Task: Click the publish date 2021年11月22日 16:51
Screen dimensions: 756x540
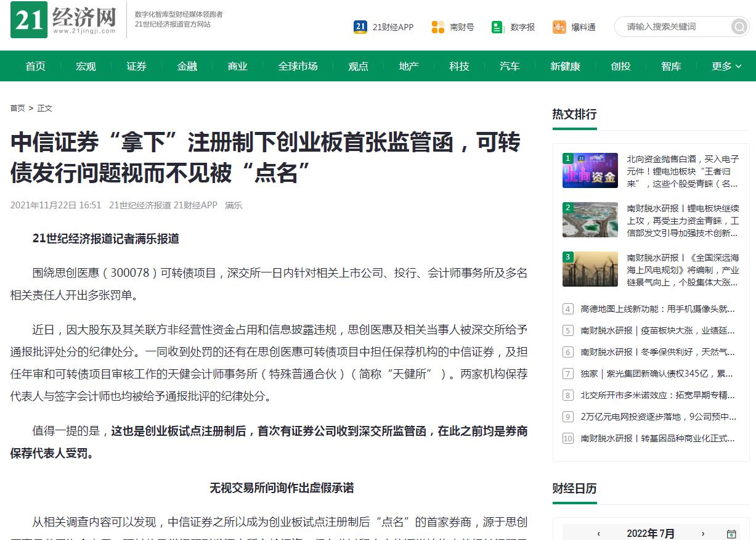Action: click(x=55, y=205)
